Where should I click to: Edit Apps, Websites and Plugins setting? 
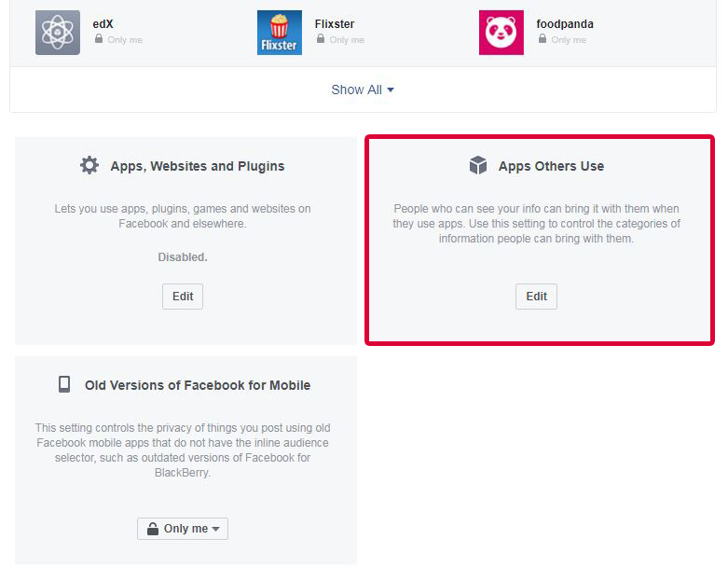click(x=183, y=297)
